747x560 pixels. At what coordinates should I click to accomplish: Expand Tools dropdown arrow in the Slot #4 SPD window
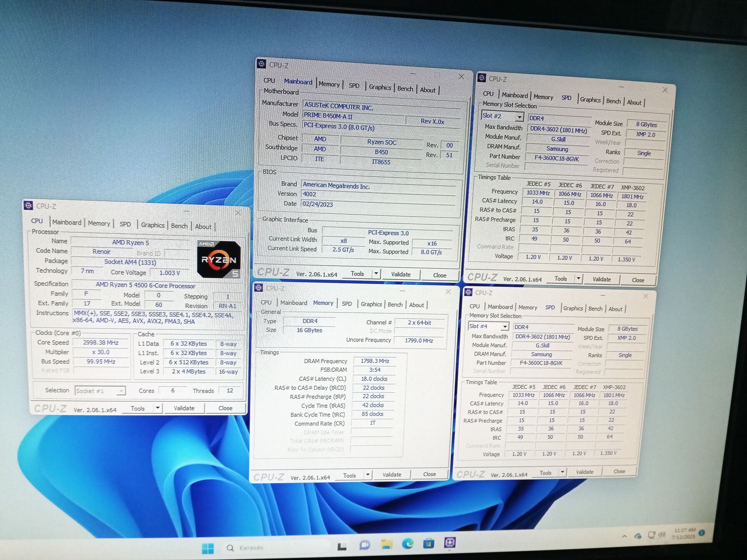click(x=562, y=472)
